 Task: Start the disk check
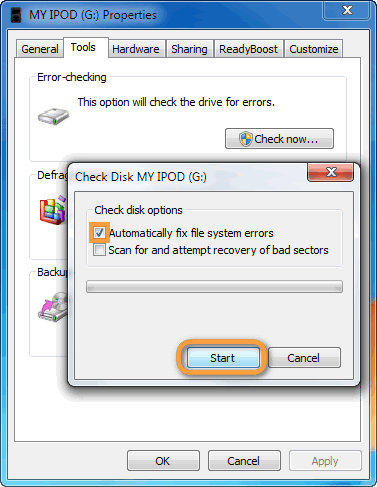tap(223, 358)
